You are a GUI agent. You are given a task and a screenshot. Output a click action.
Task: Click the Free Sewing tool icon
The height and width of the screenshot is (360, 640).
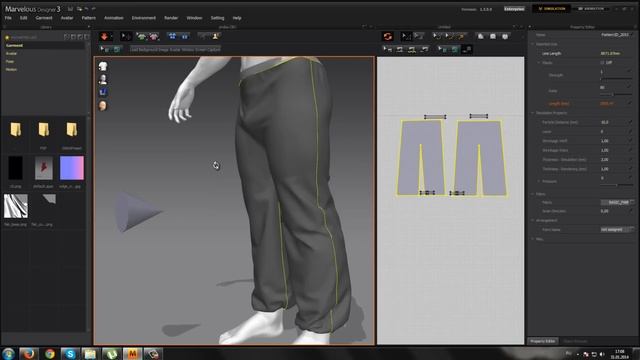(412, 49)
